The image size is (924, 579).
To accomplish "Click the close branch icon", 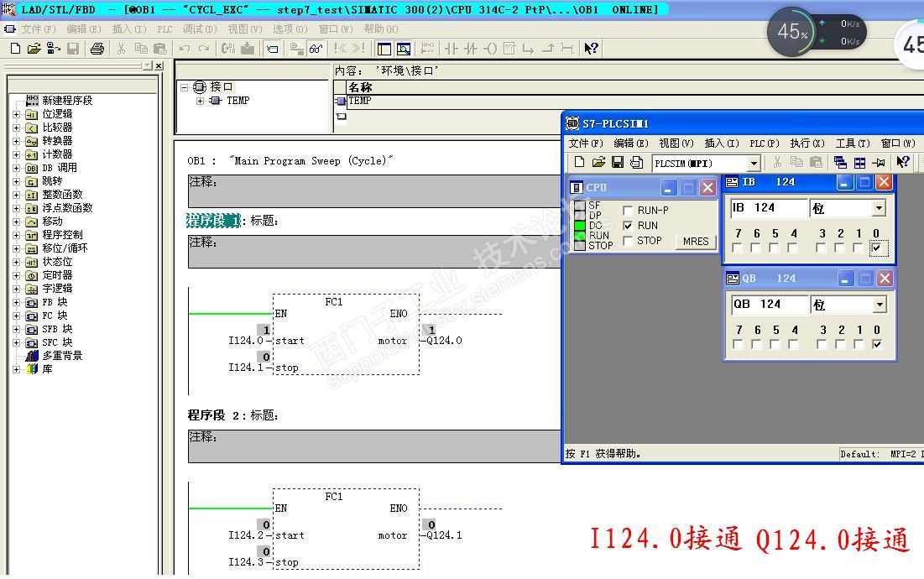I will pos(548,49).
